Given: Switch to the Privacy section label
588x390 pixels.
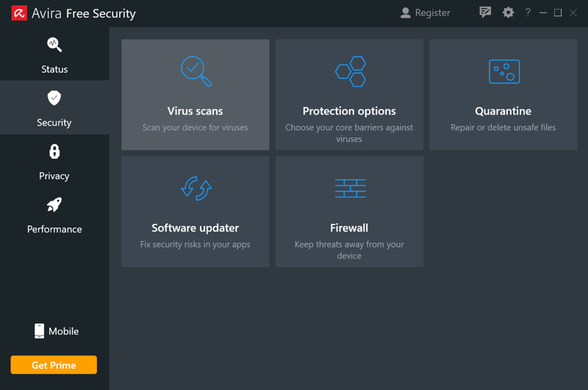Looking at the screenshot, I should pos(54,176).
